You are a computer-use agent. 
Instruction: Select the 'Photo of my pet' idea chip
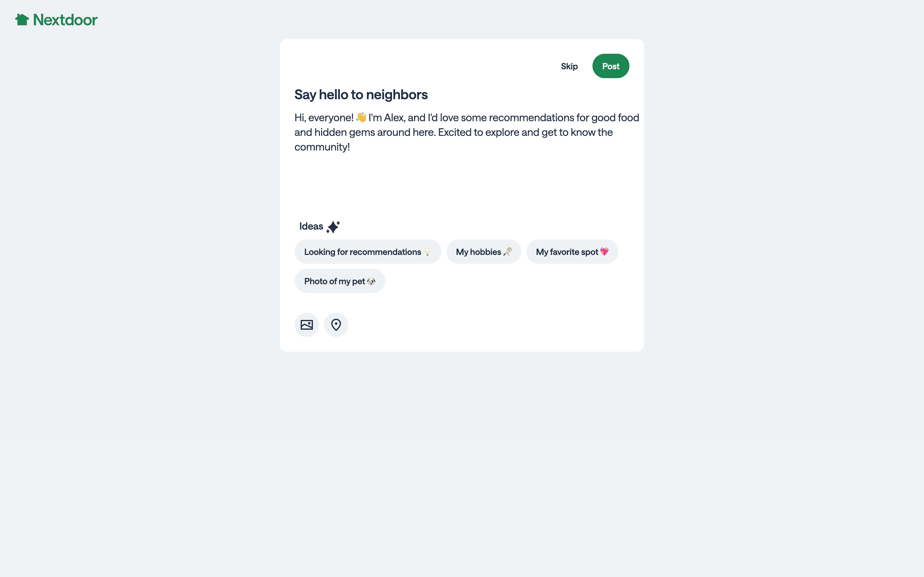pyautogui.click(x=335, y=281)
